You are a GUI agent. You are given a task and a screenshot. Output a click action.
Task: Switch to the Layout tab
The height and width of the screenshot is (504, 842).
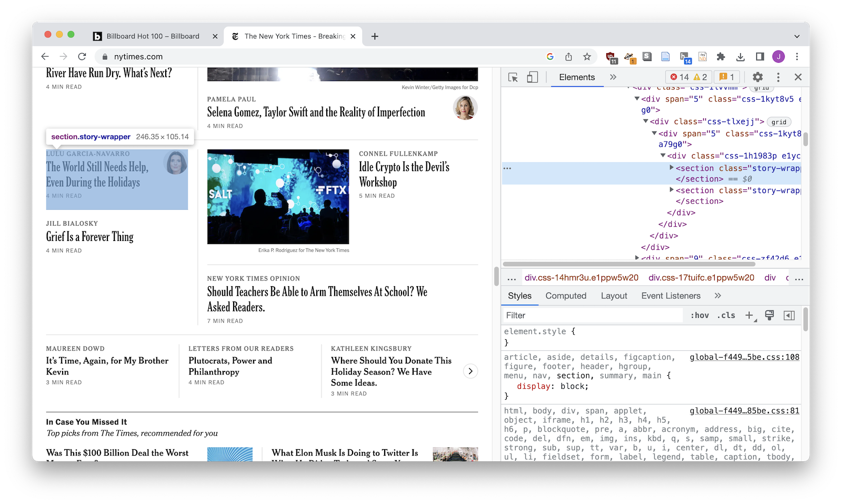click(x=614, y=296)
